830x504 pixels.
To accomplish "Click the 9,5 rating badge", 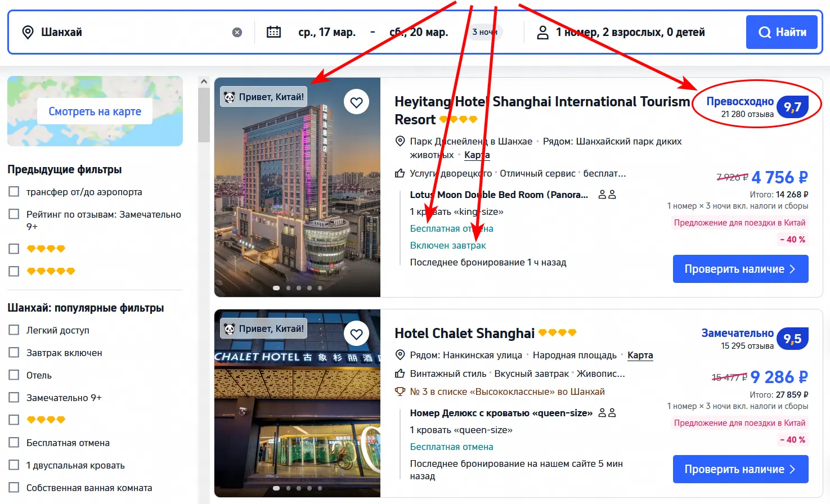I will point(792,339).
